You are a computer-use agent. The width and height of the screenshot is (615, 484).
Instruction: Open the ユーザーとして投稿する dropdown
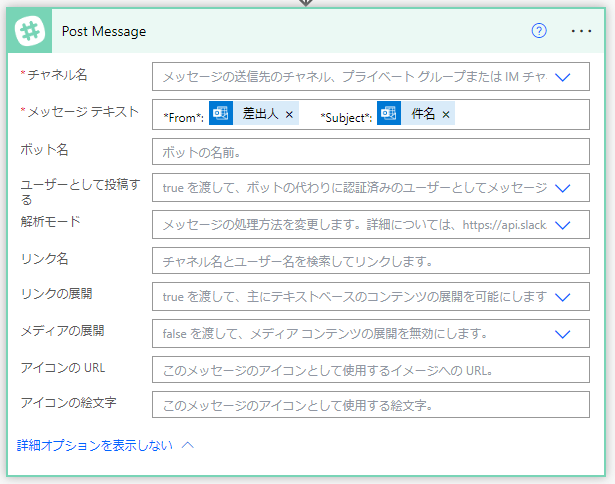tap(562, 187)
